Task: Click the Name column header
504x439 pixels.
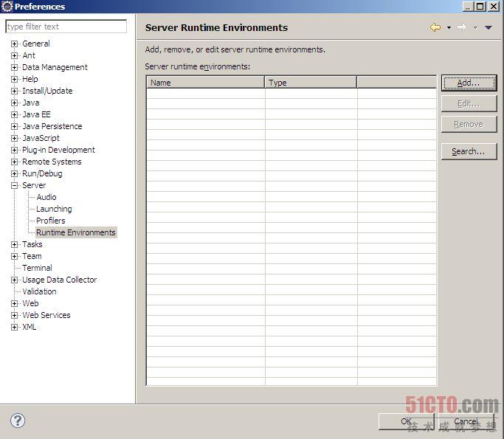Action: pos(205,83)
